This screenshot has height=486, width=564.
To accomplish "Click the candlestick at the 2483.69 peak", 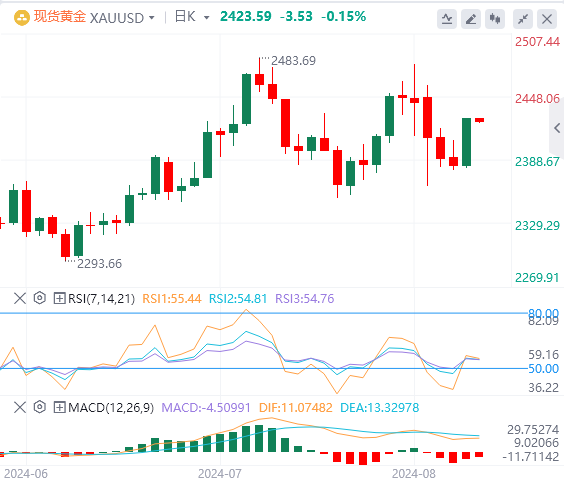I will coord(259,74).
